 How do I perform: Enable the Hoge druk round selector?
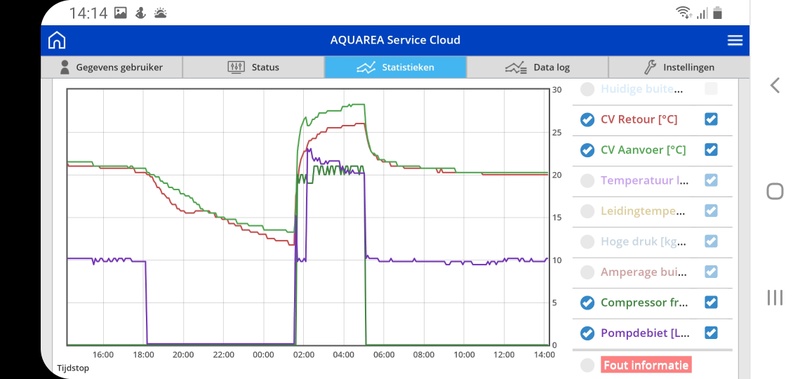coord(587,242)
